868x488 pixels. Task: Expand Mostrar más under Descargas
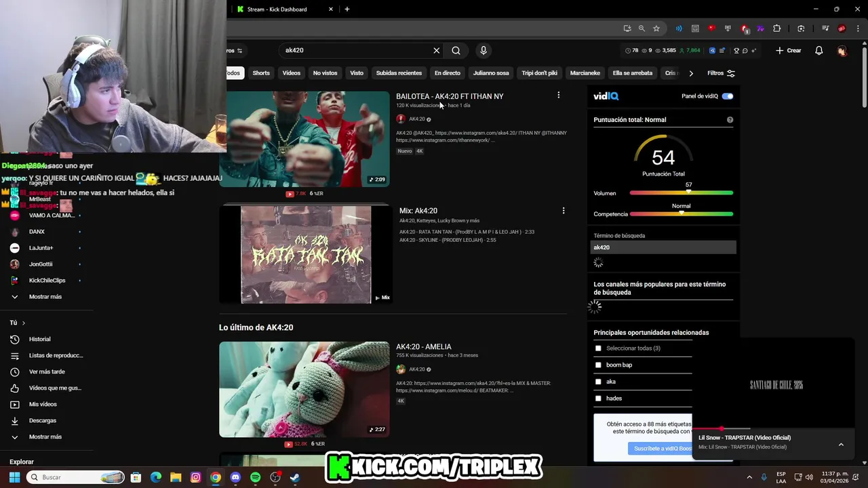[x=46, y=436]
